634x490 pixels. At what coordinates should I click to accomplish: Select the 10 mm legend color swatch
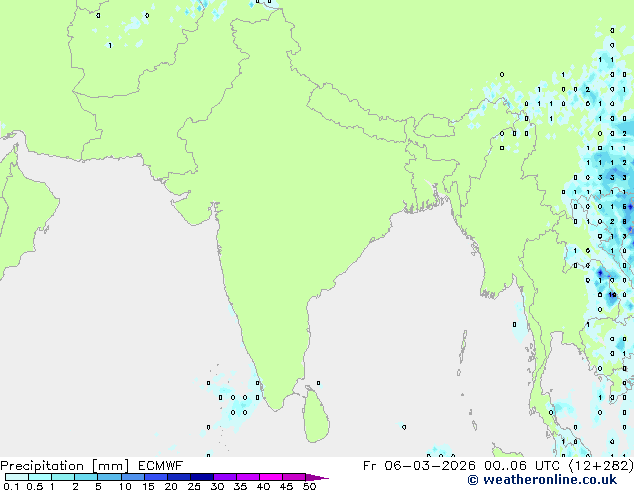[132, 477]
